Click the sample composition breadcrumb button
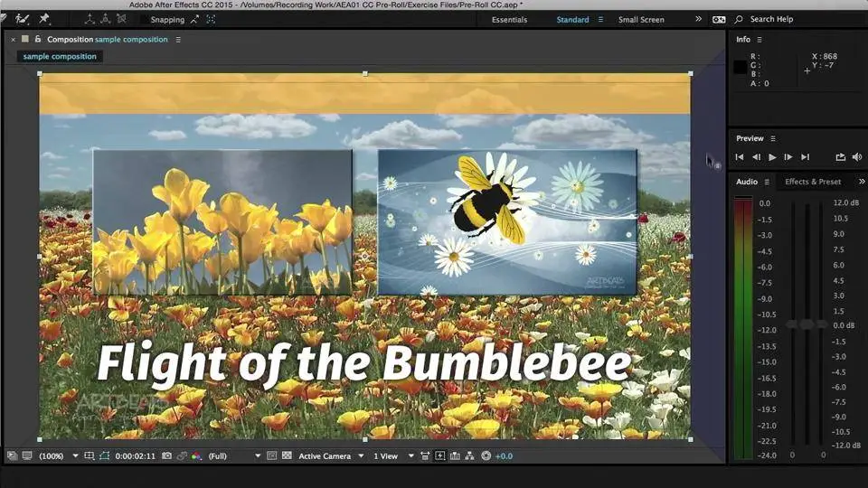Screen dimensions: 868x488 click(60, 56)
